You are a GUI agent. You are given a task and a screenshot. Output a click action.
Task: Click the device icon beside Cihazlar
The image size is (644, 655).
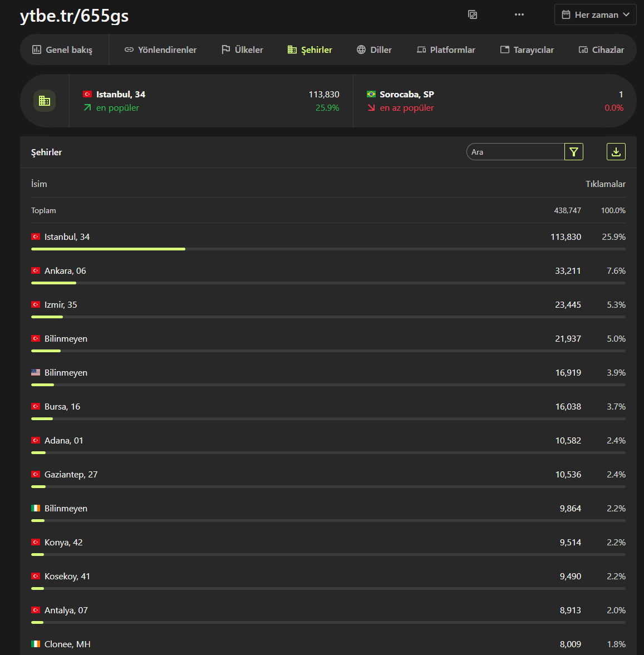point(583,50)
